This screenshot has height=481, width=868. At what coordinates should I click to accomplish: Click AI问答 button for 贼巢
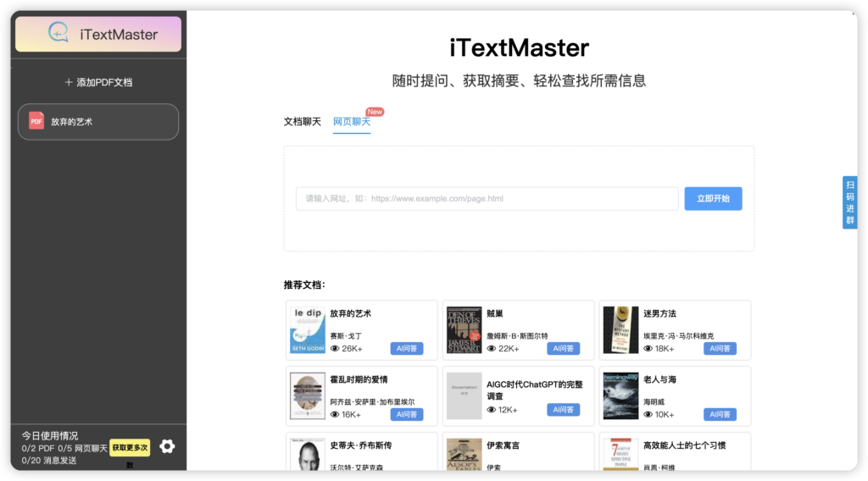tap(564, 348)
